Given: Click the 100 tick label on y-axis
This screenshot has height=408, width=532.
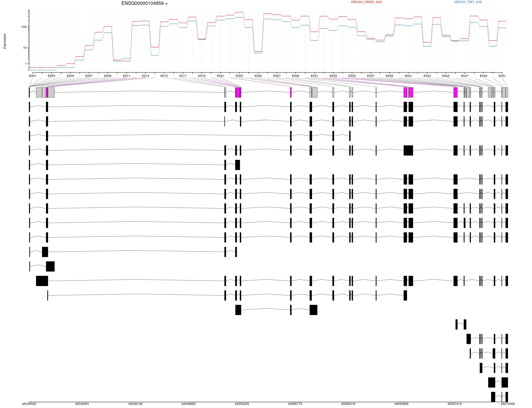Looking at the screenshot, I should point(24,27).
